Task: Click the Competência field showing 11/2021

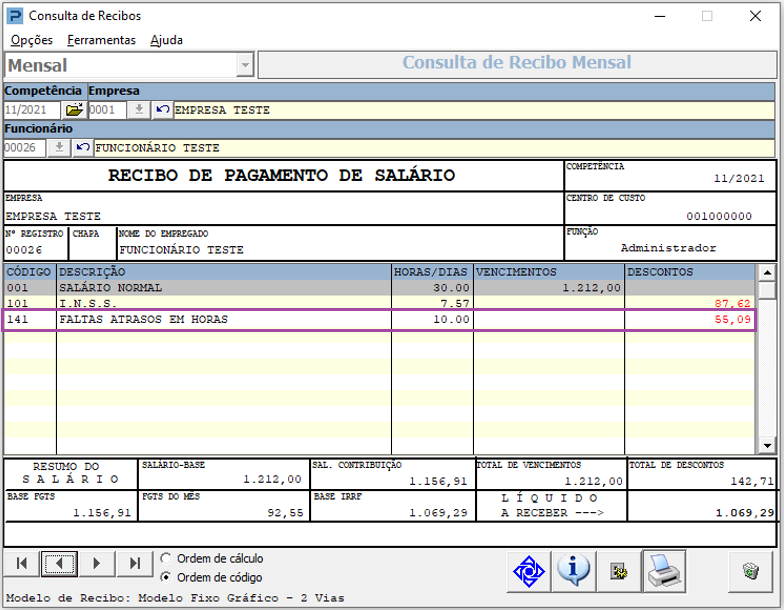Action: pyautogui.click(x=32, y=110)
